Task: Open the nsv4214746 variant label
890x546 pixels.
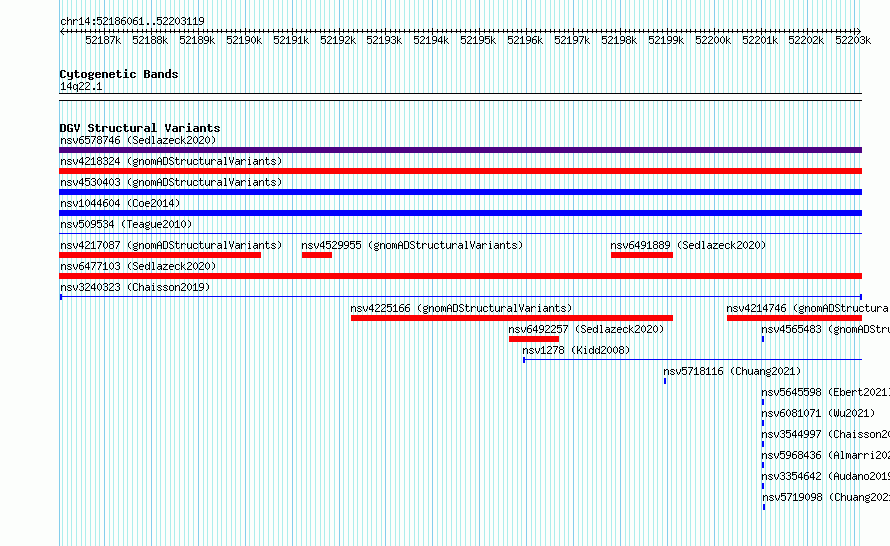Action: click(808, 308)
